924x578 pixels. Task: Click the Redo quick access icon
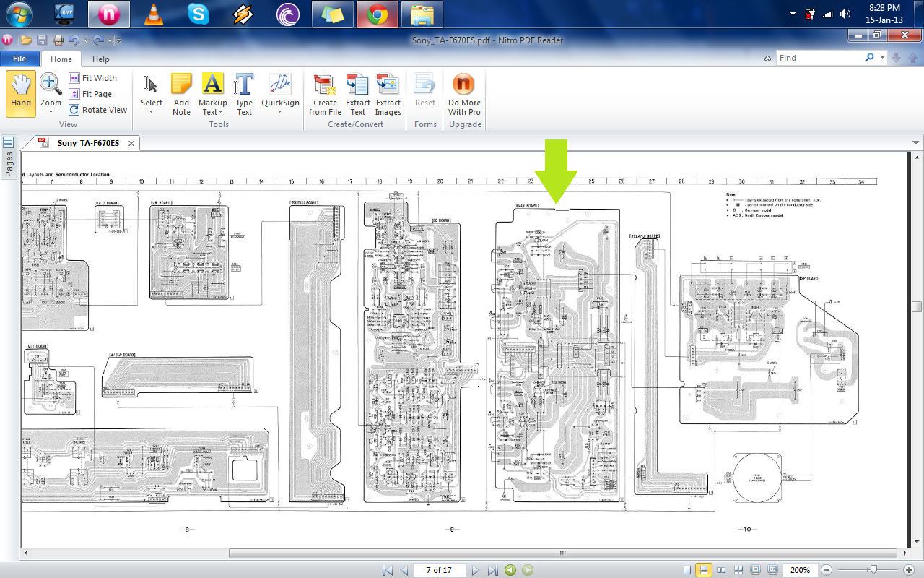pyautogui.click(x=99, y=40)
